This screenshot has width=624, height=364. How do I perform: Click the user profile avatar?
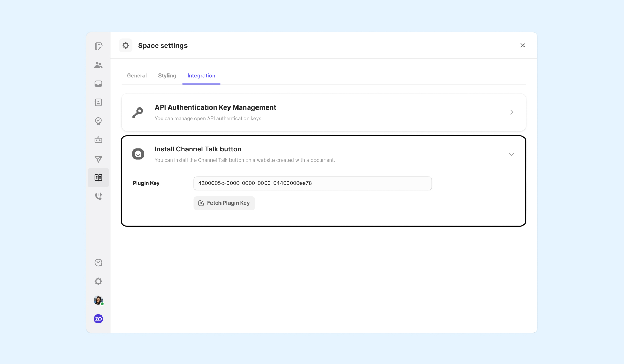[x=98, y=300]
